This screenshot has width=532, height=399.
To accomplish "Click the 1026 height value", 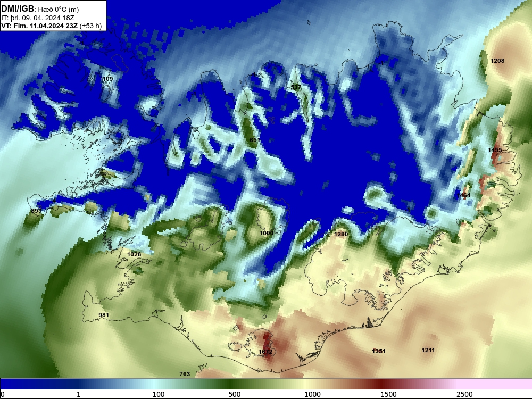I will (x=134, y=254).
